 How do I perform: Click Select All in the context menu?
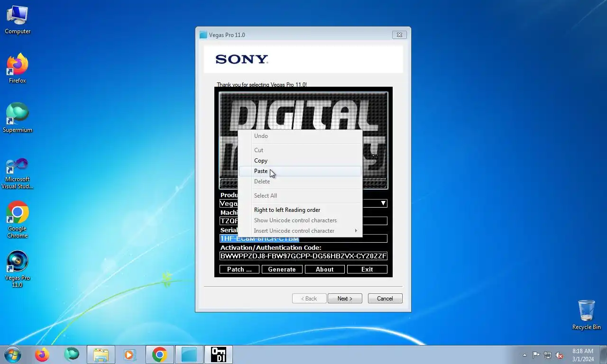(300, 196)
